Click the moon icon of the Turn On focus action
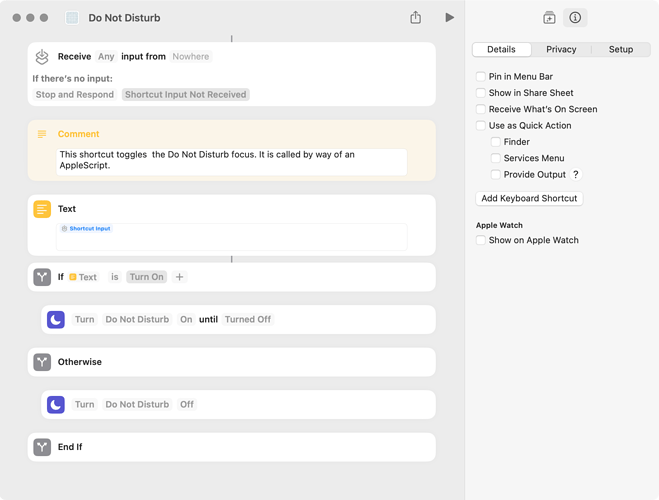Image resolution: width=659 pixels, height=500 pixels. click(55, 319)
